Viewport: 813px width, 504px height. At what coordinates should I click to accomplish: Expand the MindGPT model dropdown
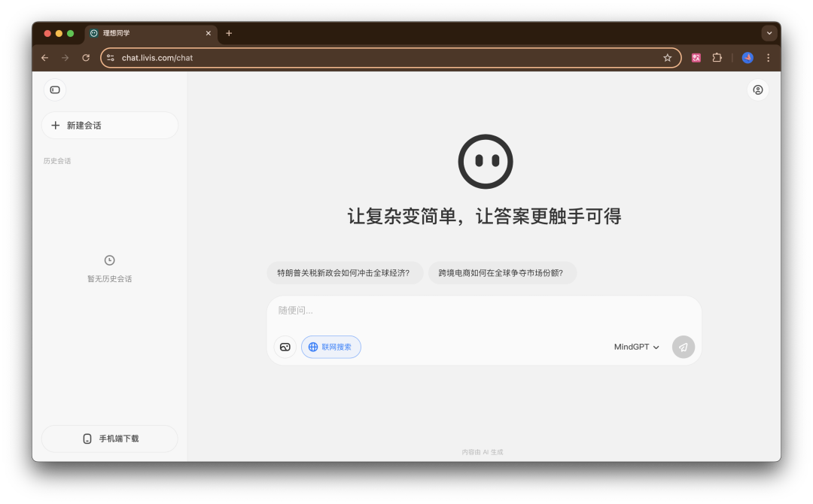pyautogui.click(x=636, y=347)
